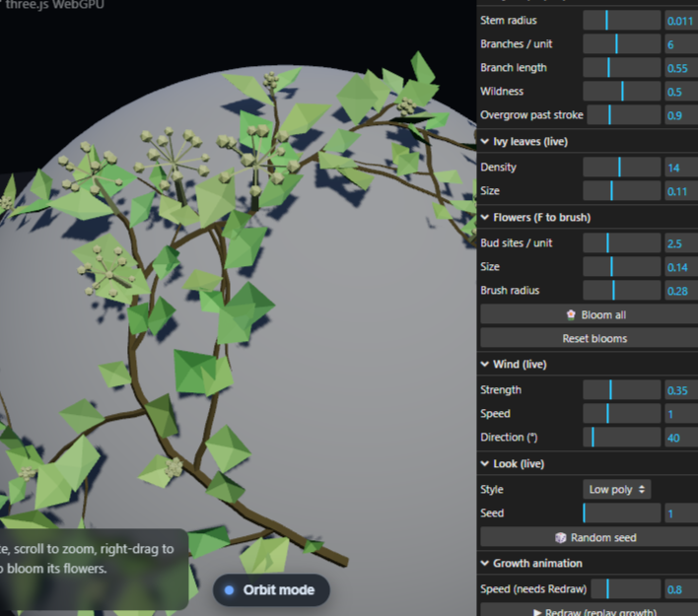Adjust the Seed slider
698x616 pixels.
(x=622, y=513)
